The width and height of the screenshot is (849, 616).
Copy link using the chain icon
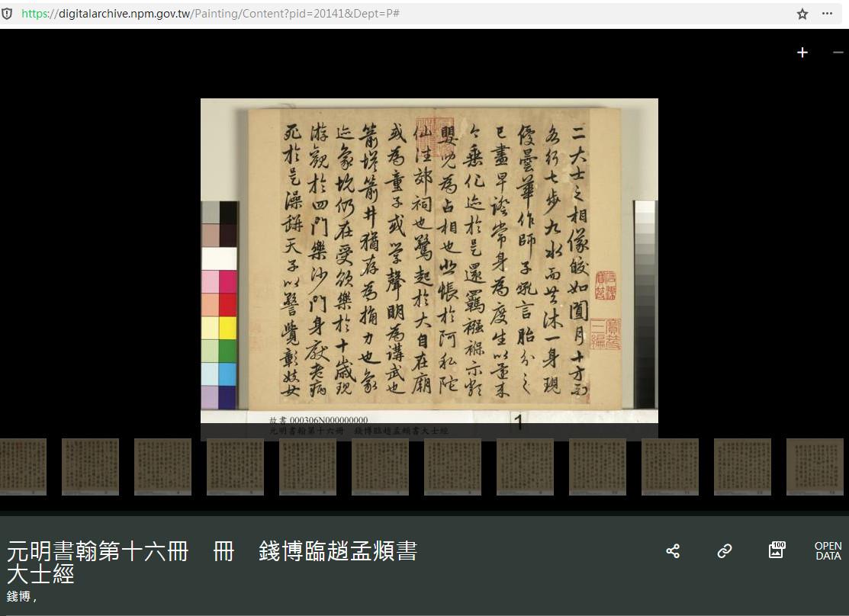point(725,550)
